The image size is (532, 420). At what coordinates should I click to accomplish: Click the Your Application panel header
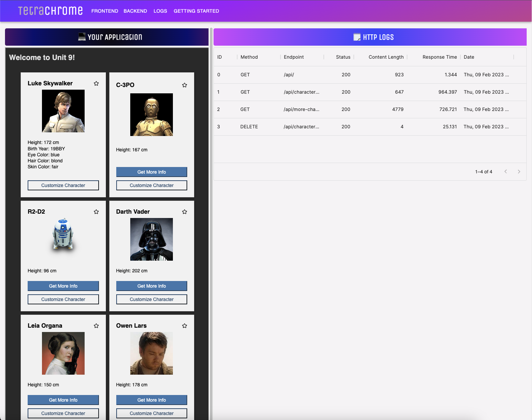coord(107,37)
